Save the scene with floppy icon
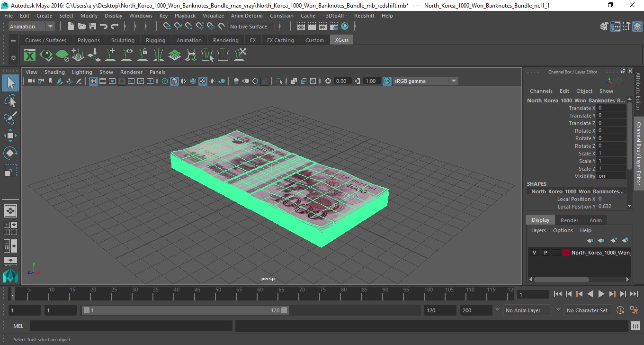 (93, 27)
